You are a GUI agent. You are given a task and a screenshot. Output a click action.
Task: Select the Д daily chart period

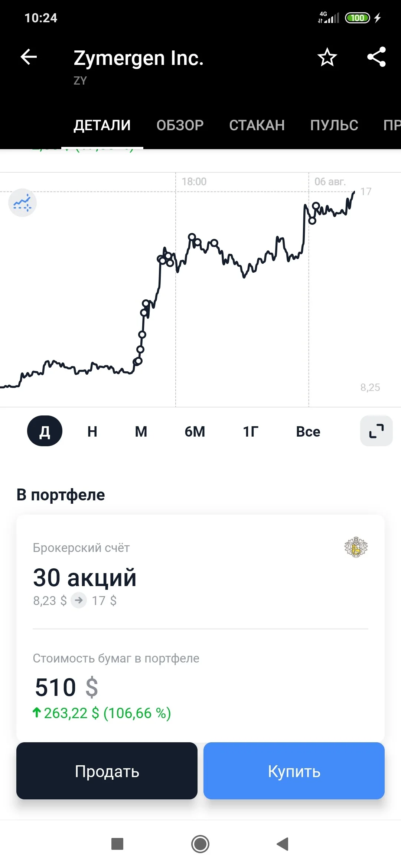(45, 431)
